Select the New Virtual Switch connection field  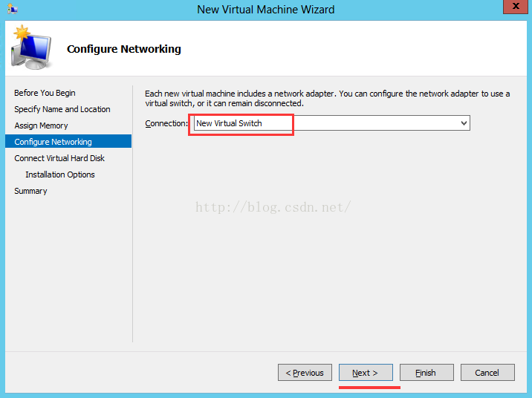pos(332,123)
